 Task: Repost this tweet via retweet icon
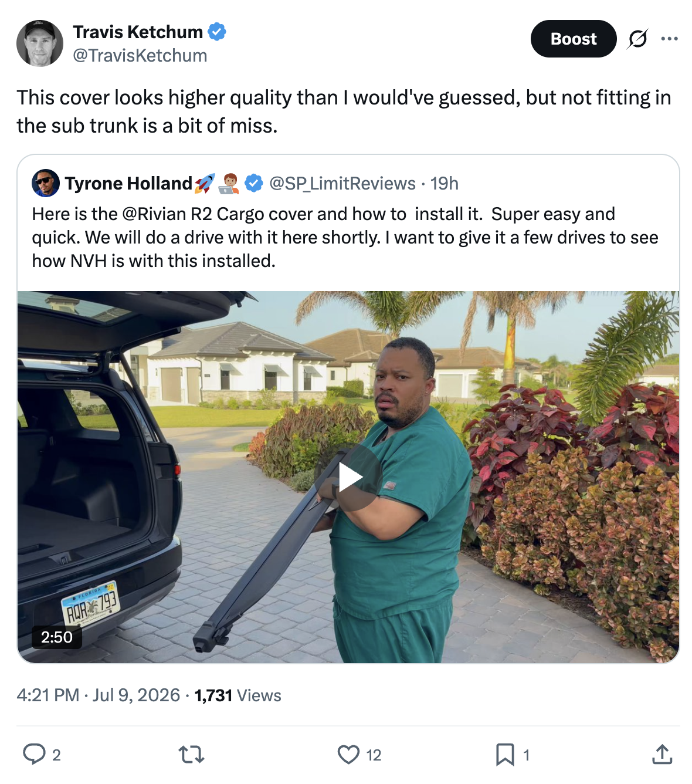[192, 754]
